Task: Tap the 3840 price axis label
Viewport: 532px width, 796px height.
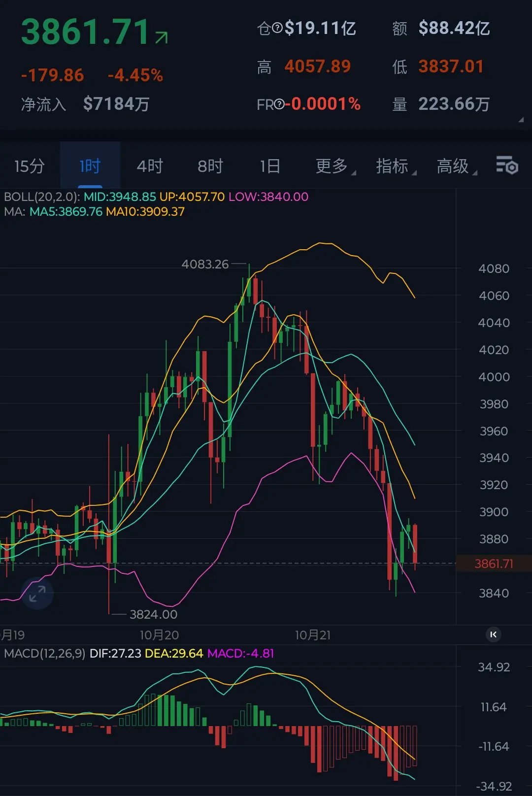Action: (494, 593)
